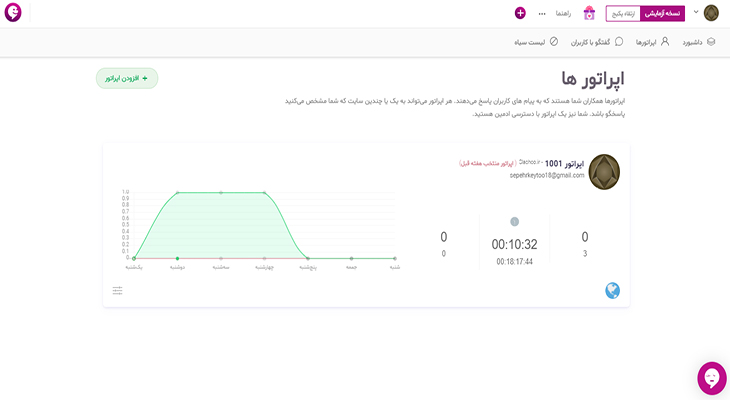The width and height of the screenshot is (730, 400).
Task: Click the three-dots more options icon
Action: pos(542,14)
